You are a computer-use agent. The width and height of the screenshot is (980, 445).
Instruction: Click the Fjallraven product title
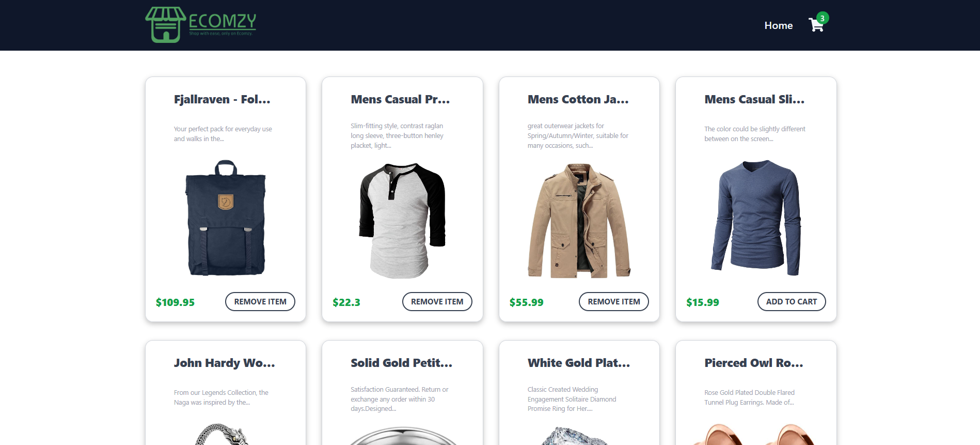coord(222,99)
